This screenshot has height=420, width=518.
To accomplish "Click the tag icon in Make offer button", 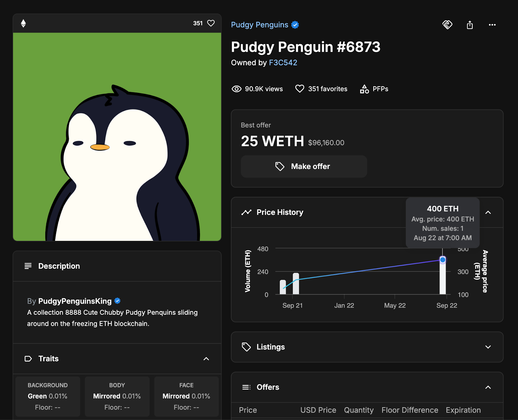I will pos(280,166).
